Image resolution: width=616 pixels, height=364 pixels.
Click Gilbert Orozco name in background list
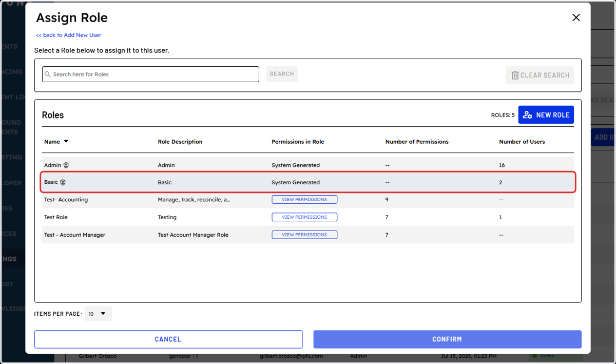coord(99,356)
